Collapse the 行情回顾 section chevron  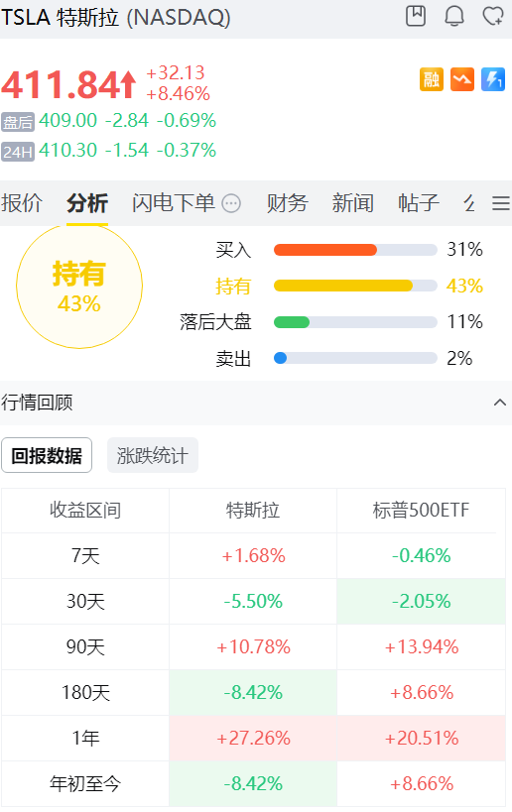pyautogui.click(x=499, y=403)
